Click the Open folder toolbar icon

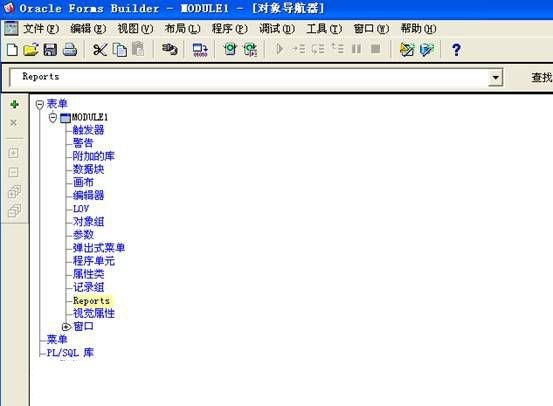[x=31, y=50]
